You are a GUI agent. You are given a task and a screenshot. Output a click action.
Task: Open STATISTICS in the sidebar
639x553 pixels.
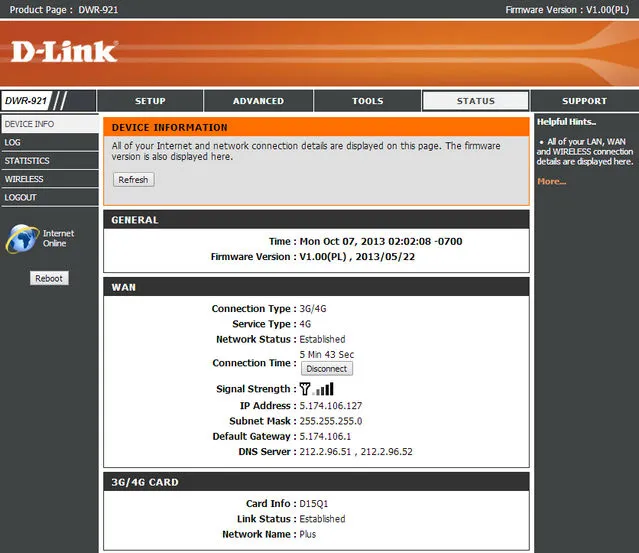pos(27,161)
